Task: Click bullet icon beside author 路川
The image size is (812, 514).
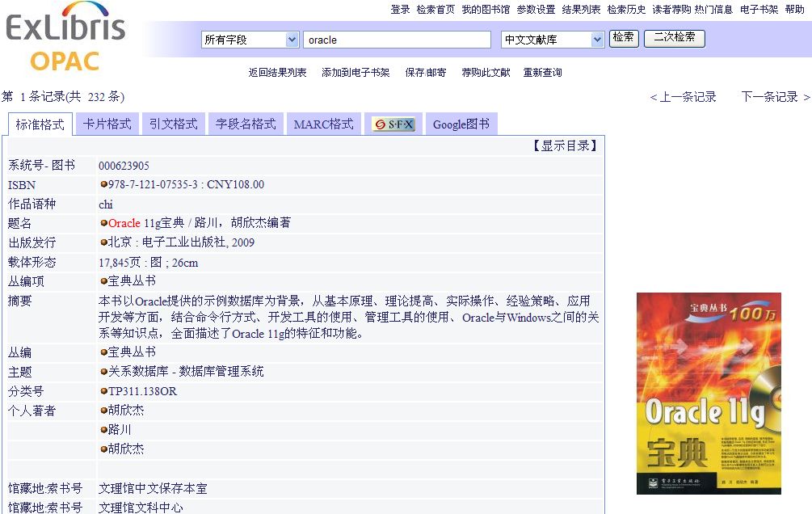Action: point(103,430)
